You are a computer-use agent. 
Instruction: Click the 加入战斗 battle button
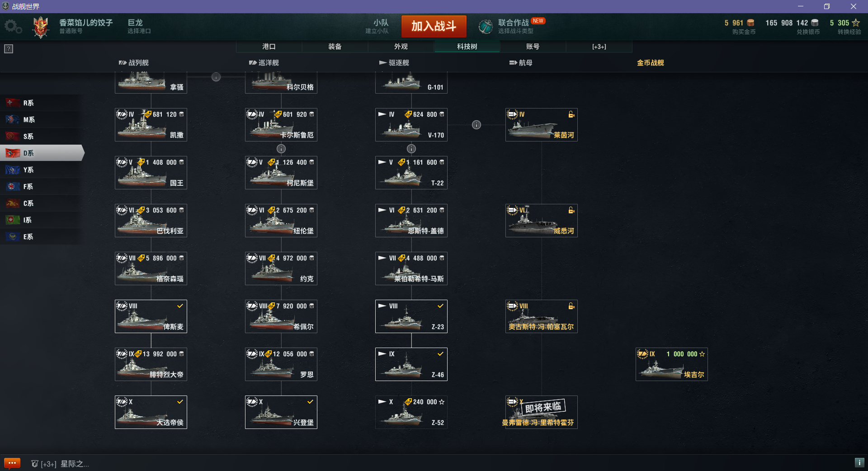(434, 26)
